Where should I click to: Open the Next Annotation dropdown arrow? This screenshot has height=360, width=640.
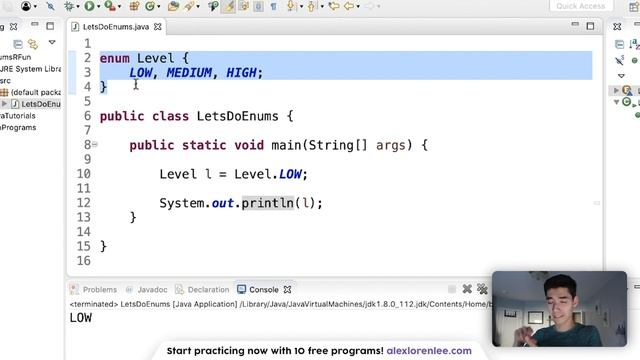click(x=301, y=7)
